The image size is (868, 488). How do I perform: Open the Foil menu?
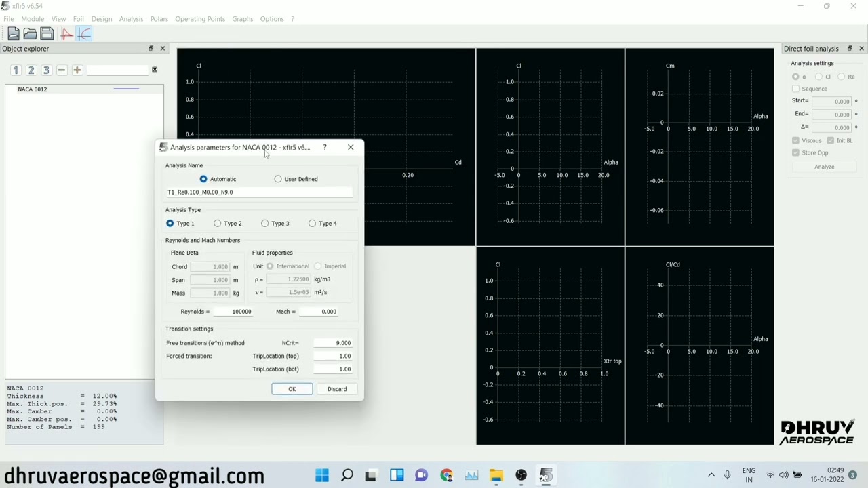(x=79, y=19)
